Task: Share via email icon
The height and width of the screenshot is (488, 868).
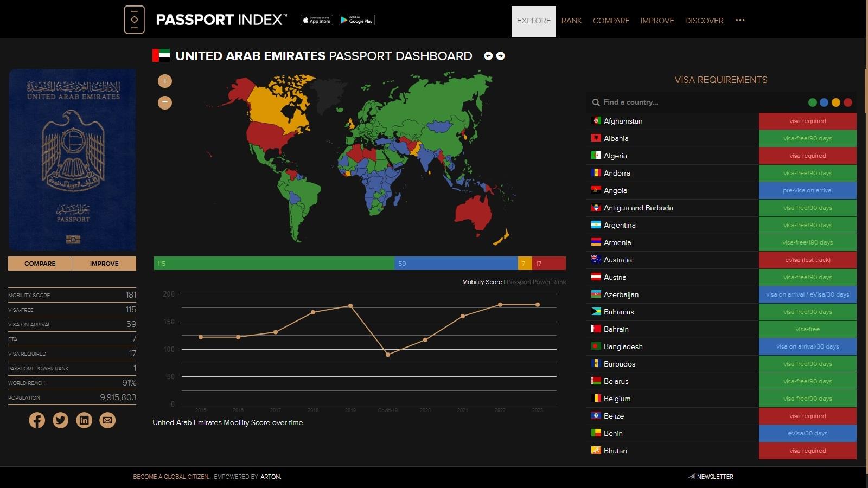Action: point(107,420)
